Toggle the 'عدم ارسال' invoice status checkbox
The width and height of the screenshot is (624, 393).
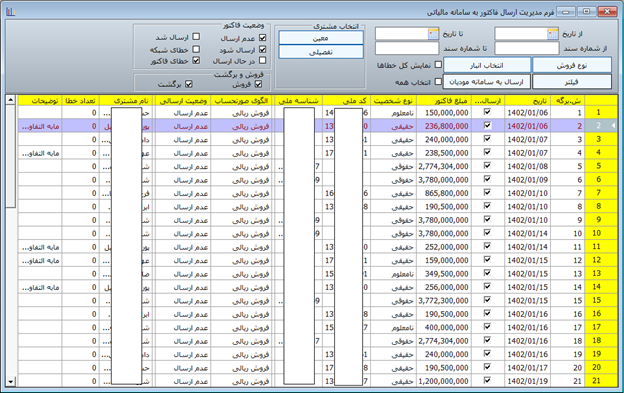pos(262,38)
